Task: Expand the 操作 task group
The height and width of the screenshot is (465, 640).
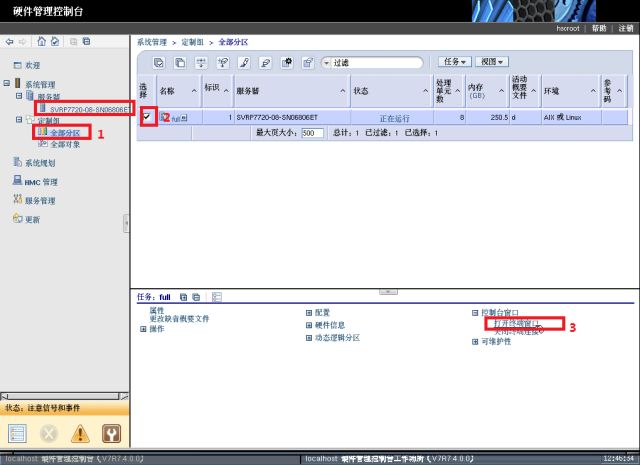Action: click(143, 329)
